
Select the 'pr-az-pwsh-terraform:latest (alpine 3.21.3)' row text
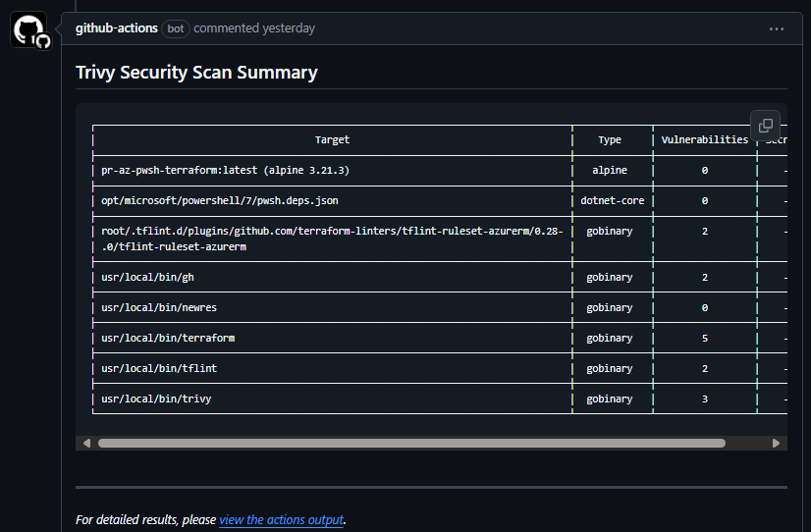point(226,170)
